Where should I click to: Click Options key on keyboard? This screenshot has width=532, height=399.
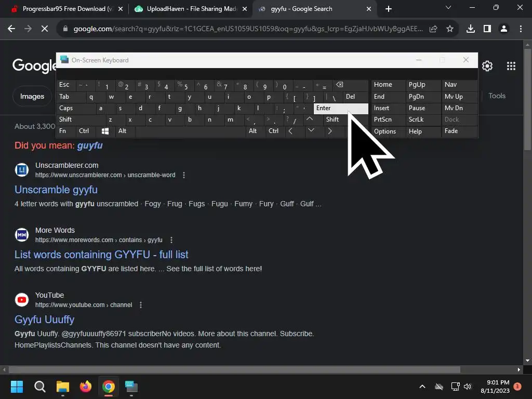click(x=389, y=131)
